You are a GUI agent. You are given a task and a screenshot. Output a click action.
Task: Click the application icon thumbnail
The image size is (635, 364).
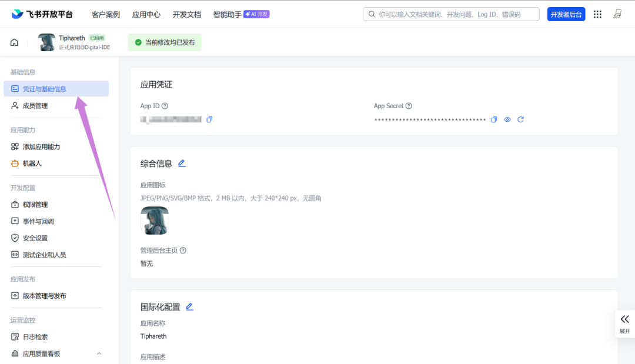[x=155, y=221]
